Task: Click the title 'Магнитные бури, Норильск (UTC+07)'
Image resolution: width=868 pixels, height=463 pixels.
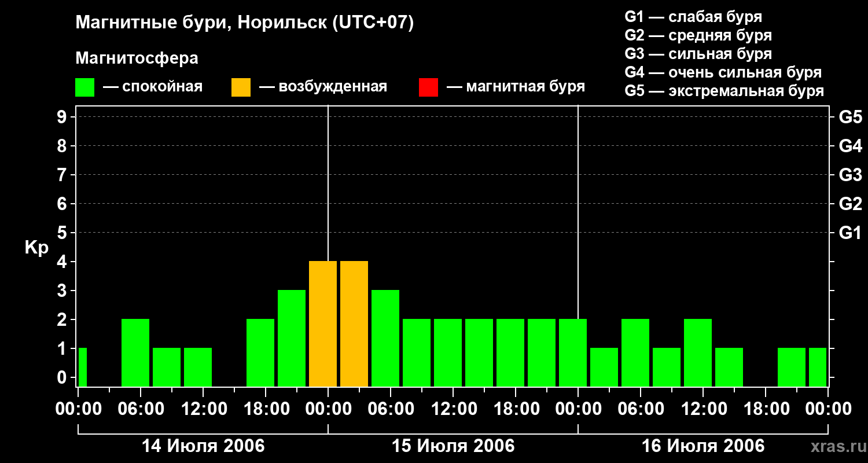Action: [245, 23]
